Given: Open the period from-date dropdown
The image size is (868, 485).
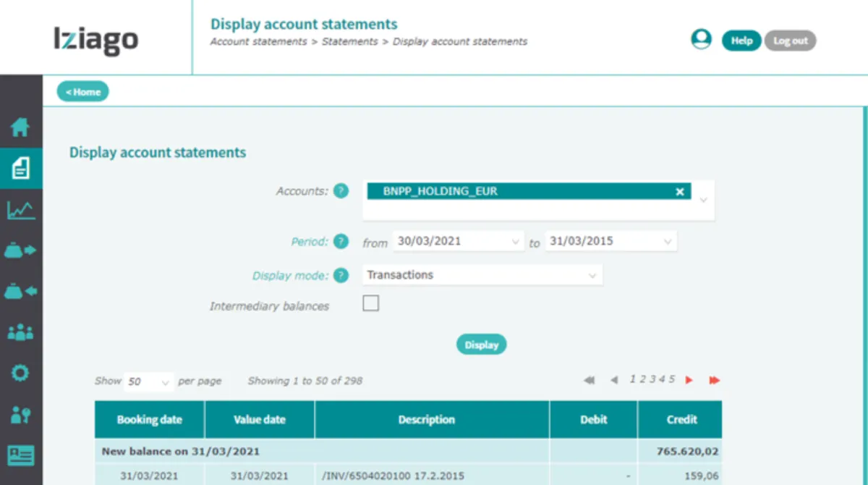Looking at the screenshot, I should pos(457,242).
